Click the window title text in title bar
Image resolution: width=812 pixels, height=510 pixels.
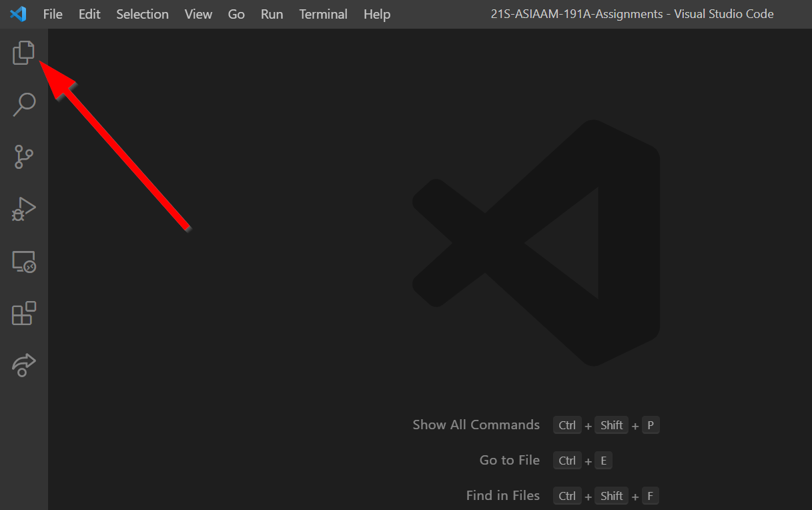point(632,14)
